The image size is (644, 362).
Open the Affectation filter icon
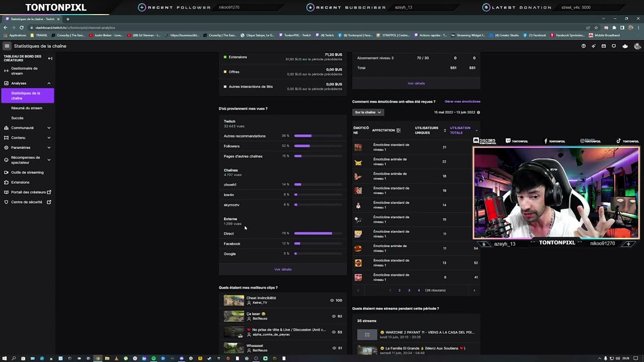[398, 130]
